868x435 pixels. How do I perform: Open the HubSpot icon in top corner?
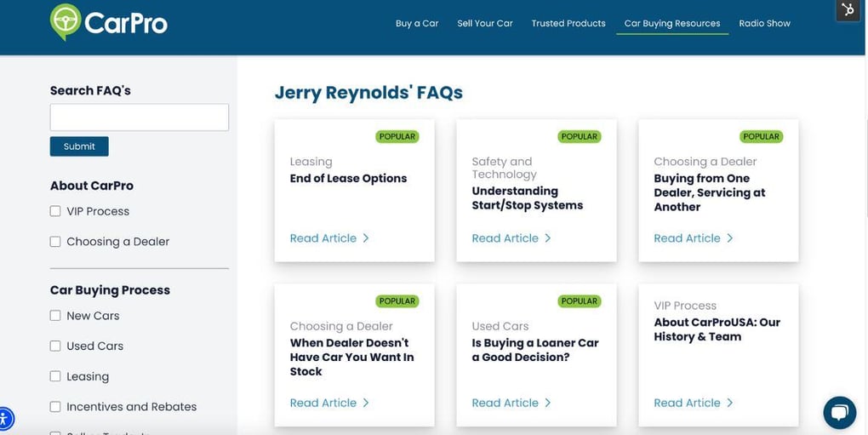[848, 10]
